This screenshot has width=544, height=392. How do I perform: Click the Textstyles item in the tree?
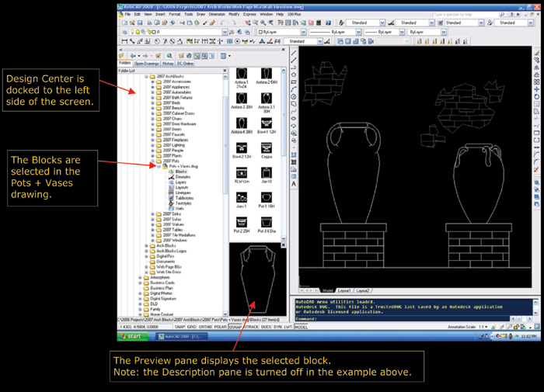tap(183, 203)
